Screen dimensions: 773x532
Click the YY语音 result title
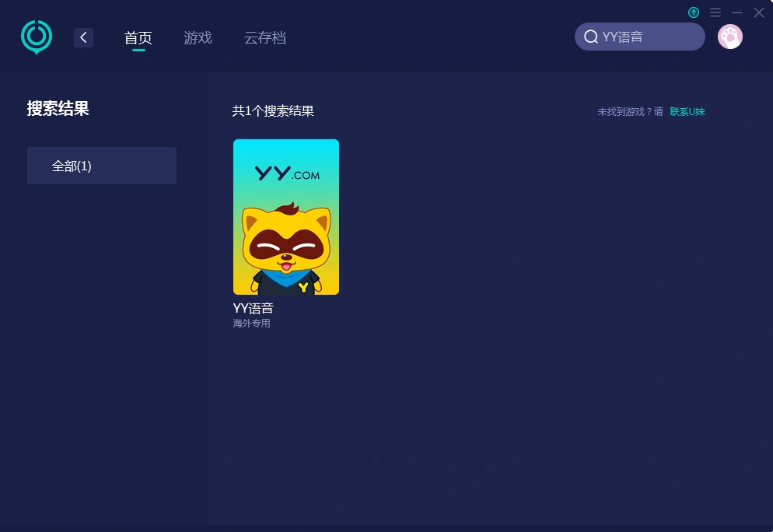(253, 308)
